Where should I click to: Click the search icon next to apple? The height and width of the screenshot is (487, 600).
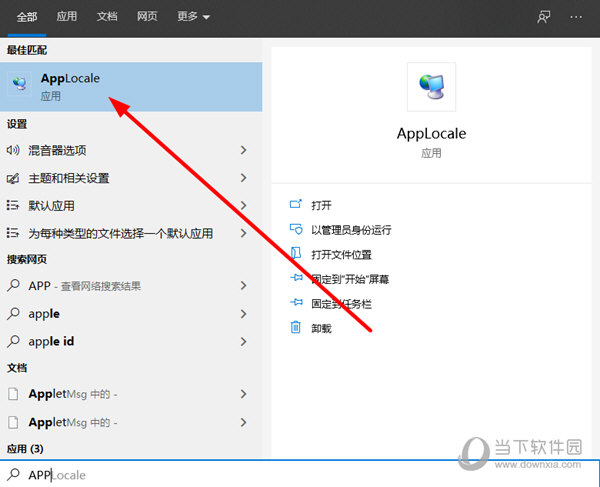click(13, 314)
